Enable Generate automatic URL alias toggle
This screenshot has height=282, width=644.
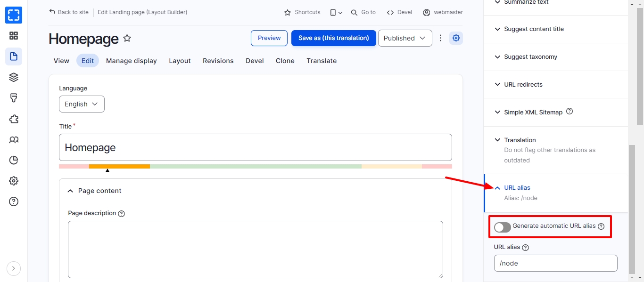pos(503,227)
